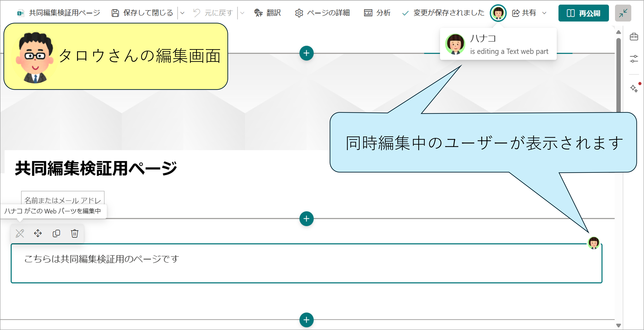644x330 pixels.
Task: Expand the dropdown next to 保存して閉じる
Action: [x=182, y=13]
